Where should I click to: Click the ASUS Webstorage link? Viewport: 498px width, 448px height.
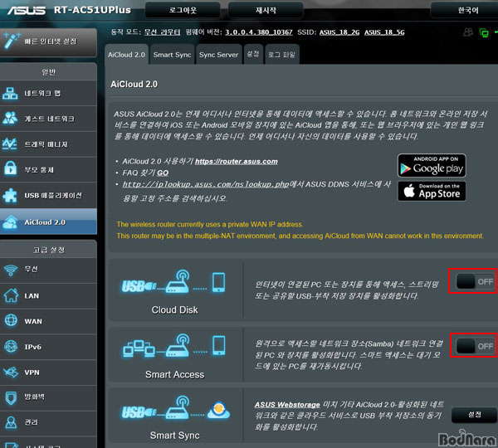click(287, 405)
